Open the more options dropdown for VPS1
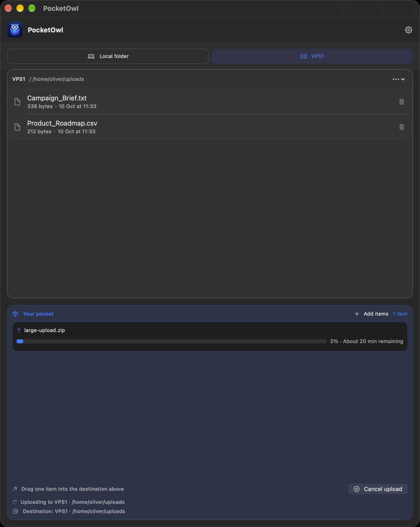This screenshot has height=527, width=420. [398, 79]
